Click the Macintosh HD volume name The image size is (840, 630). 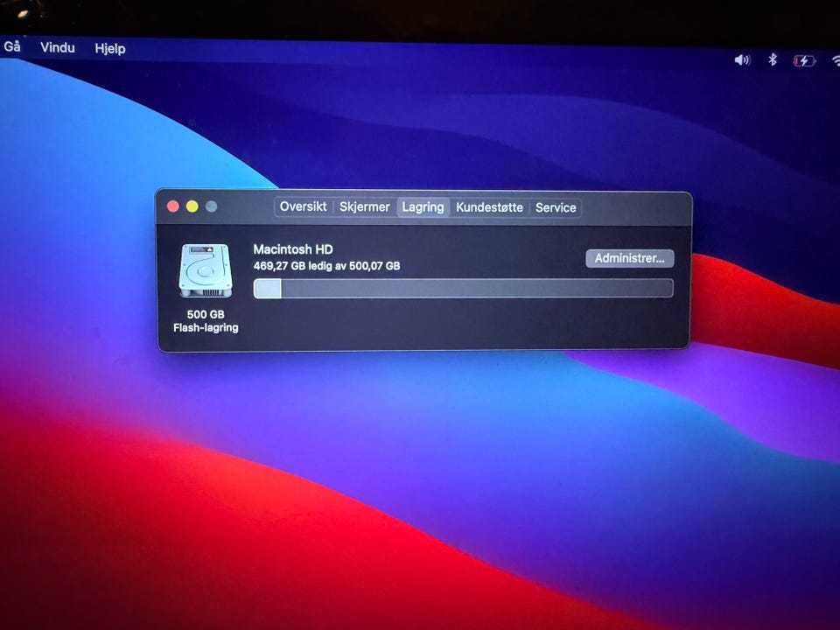[x=293, y=249]
